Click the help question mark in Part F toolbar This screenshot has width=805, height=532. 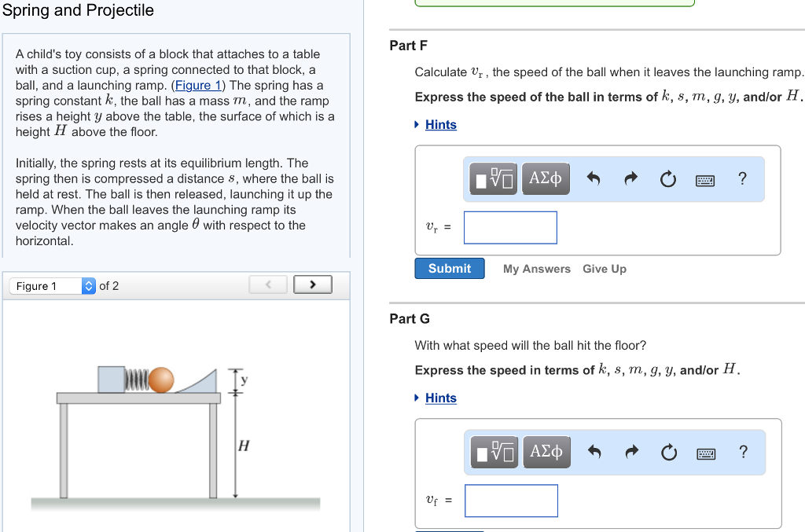point(742,178)
